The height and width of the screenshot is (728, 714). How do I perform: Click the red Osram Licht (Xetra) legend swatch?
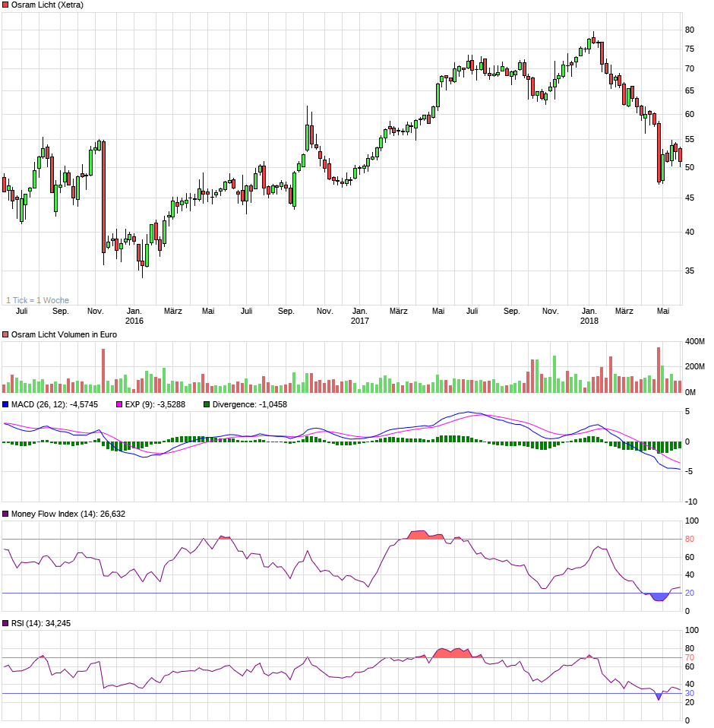pos(5,5)
